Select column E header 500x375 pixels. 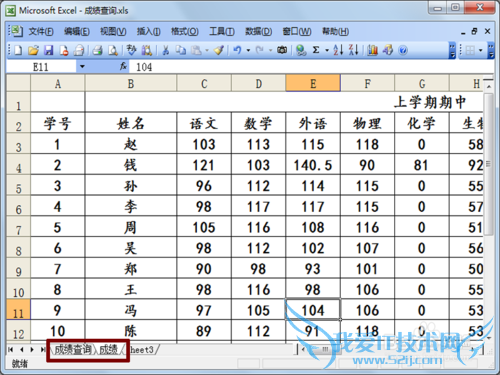pyautogui.click(x=313, y=83)
